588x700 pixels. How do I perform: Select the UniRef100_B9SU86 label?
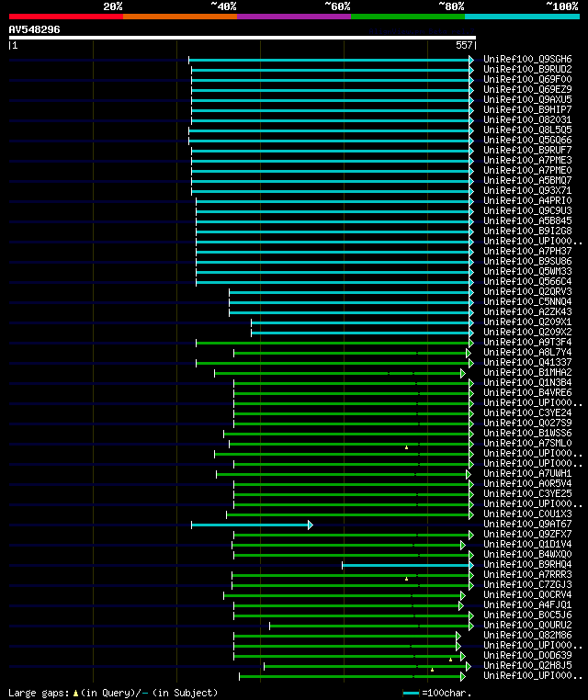(x=527, y=261)
